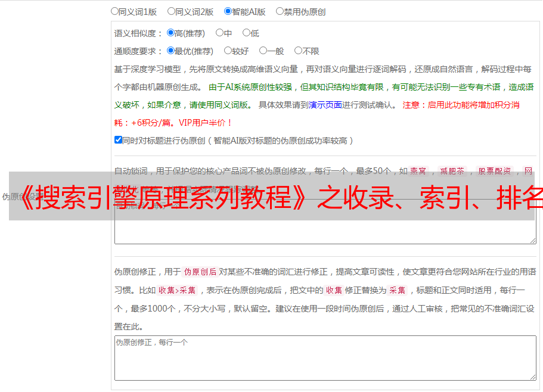The width and height of the screenshot is (543, 392).
Task: Click the 燕窝 example tag
Action: pos(418,171)
